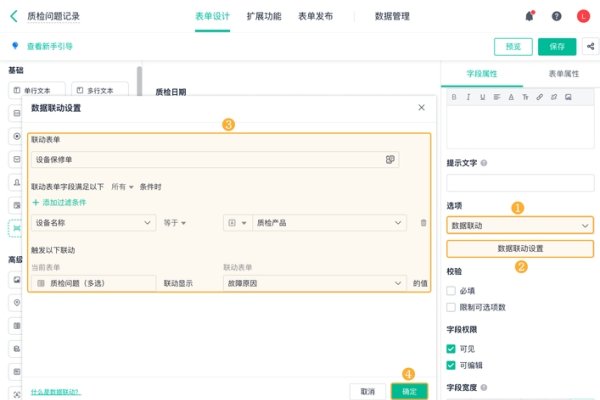Click the plus icon of 添加过滤条件
Viewport: 600px width, 400px height.
36,202
